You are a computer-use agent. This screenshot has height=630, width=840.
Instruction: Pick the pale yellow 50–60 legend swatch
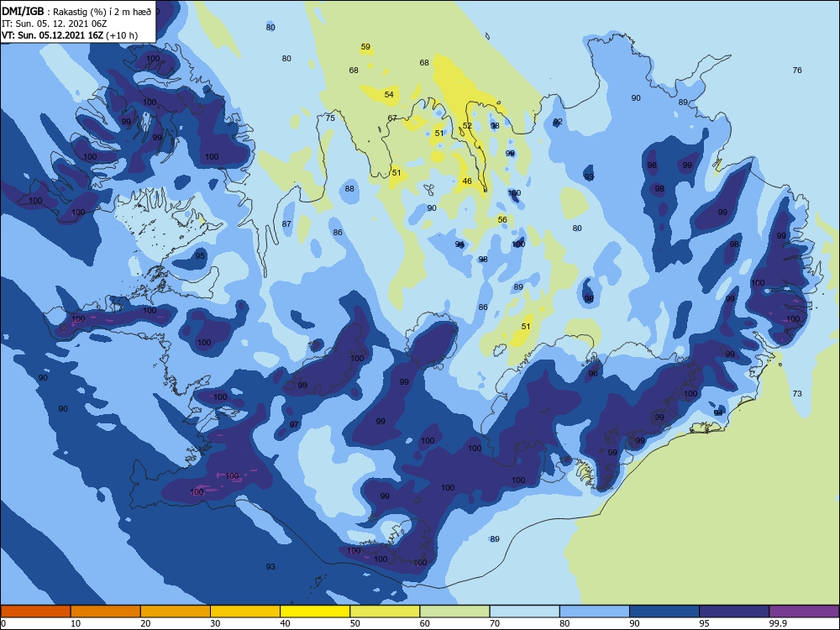pyautogui.click(x=385, y=612)
